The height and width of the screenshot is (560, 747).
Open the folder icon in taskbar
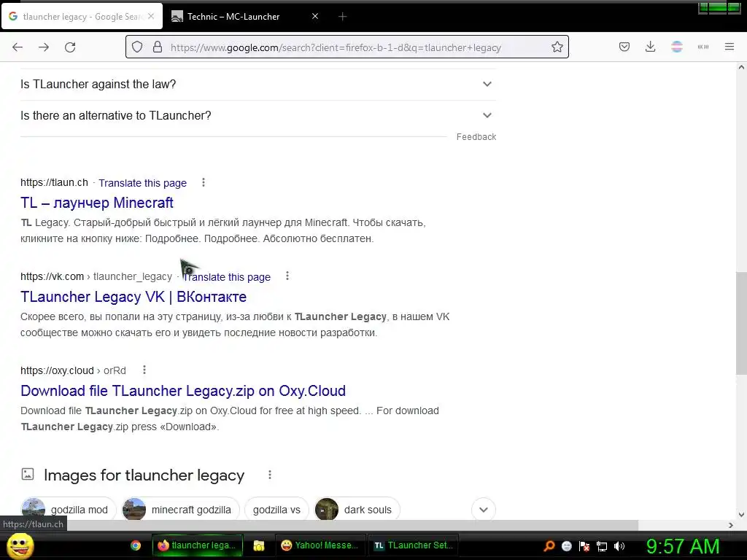pos(259,545)
